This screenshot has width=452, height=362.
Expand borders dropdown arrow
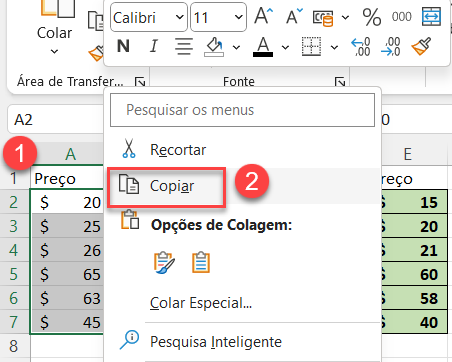[x=334, y=47]
